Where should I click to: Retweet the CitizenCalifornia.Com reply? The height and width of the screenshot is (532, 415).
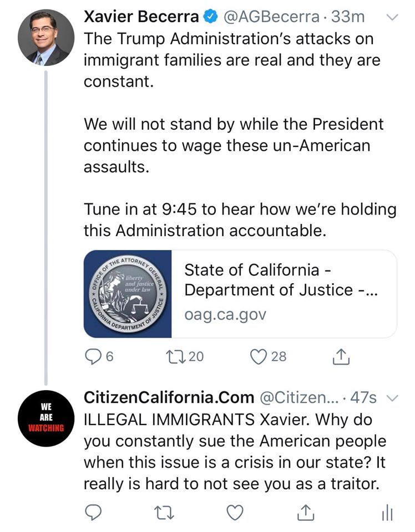point(163,513)
